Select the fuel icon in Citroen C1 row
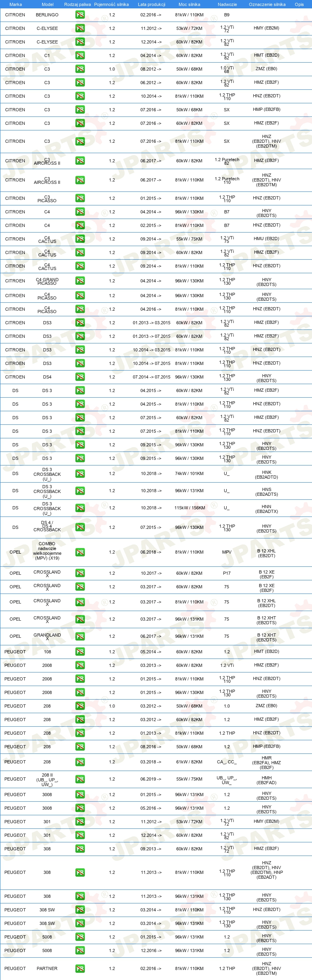 [x=80, y=55]
